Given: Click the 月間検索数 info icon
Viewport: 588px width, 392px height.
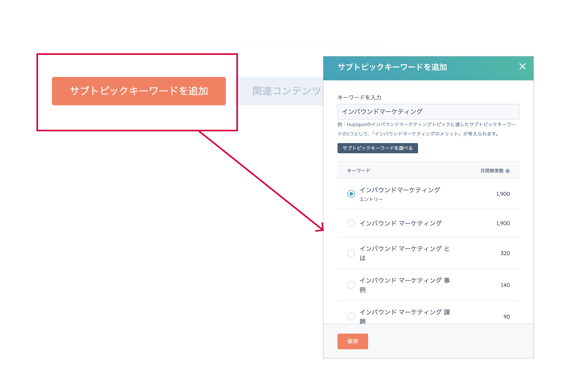Looking at the screenshot, I should tap(507, 171).
